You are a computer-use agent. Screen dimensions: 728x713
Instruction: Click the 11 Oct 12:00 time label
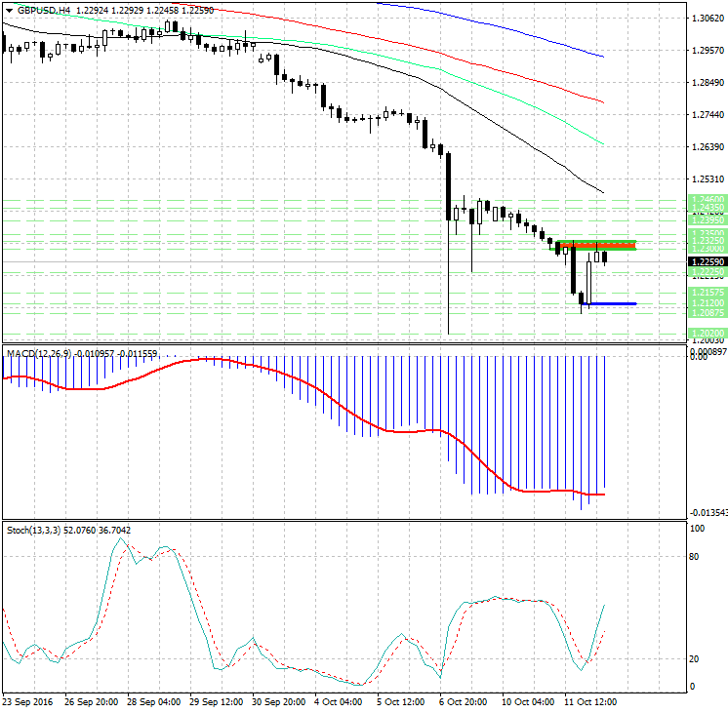pos(590,702)
